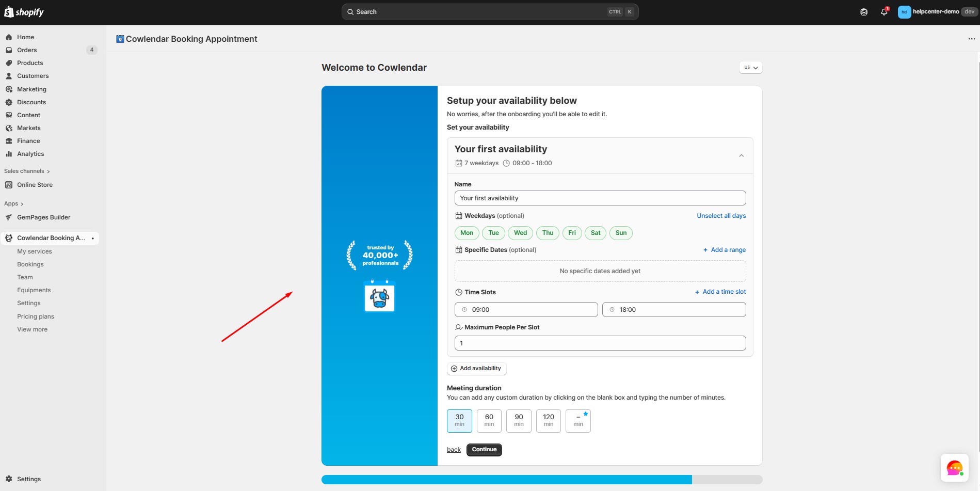Screen dimensions: 980x491
Task: Click the Cowlendar cow calendar logo
Action: coord(379,296)
